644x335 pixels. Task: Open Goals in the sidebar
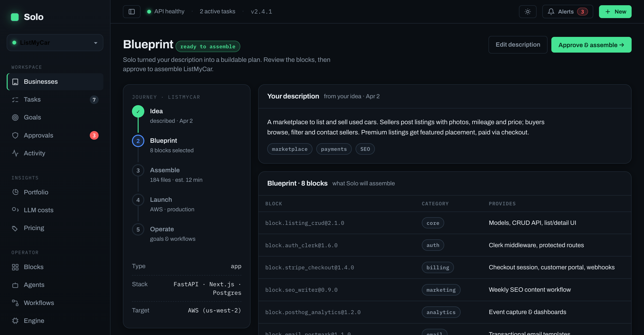tap(55, 117)
